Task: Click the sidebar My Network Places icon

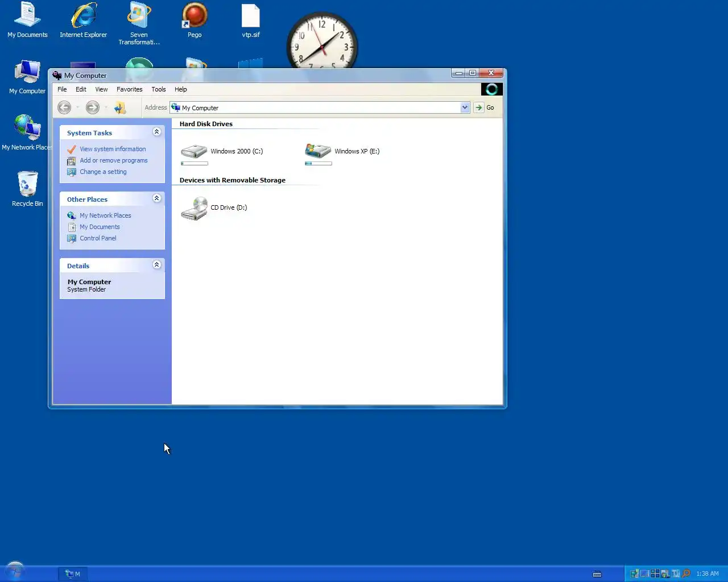Action: [x=72, y=216]
